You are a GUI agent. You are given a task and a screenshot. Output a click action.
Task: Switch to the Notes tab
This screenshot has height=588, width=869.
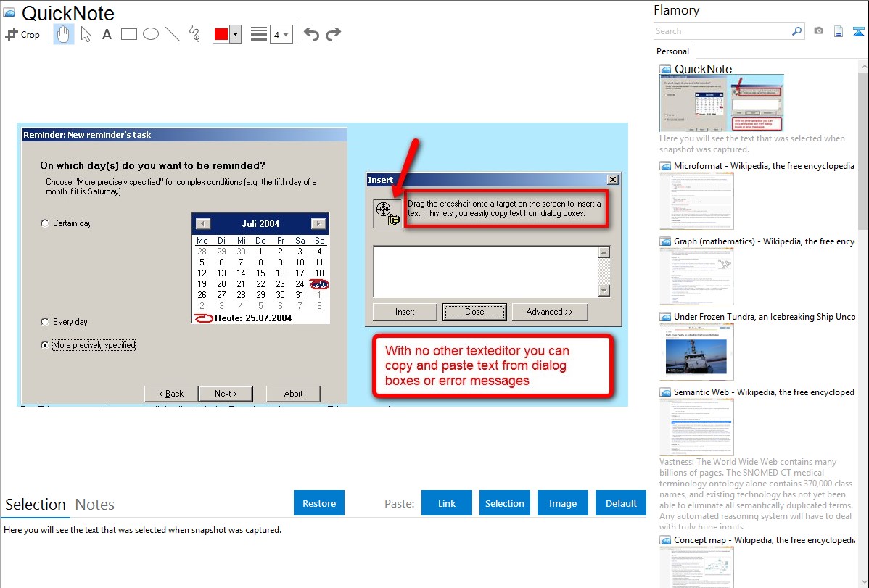(95, 505)
